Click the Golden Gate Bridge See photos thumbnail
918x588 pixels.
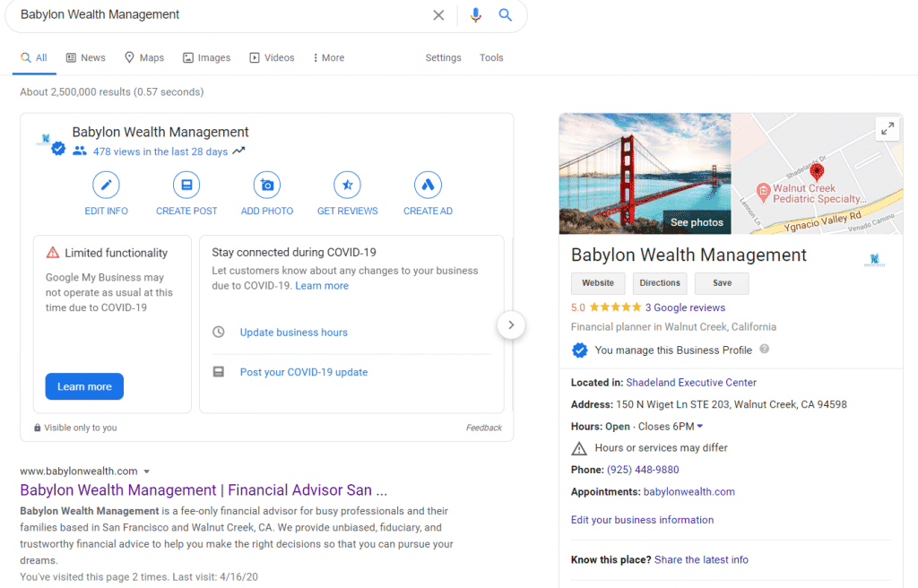click(x=645, y=173)
